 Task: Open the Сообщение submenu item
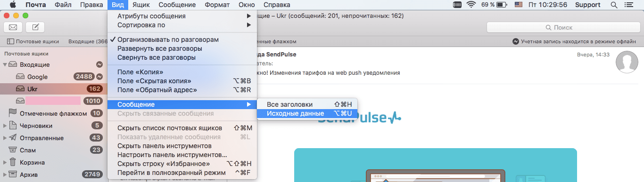183,104
